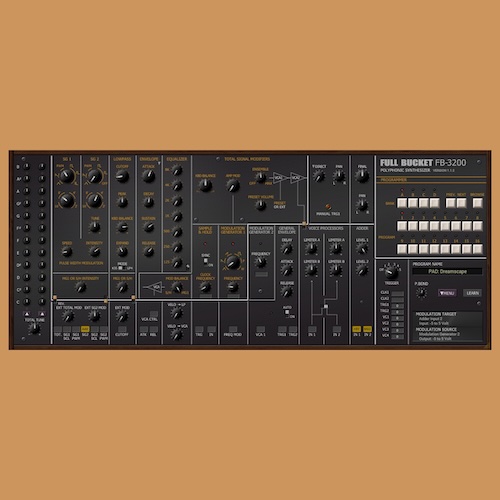This screenshot has height=500, width=500.
Task: Select Bank B button
Action: point(413,203)
